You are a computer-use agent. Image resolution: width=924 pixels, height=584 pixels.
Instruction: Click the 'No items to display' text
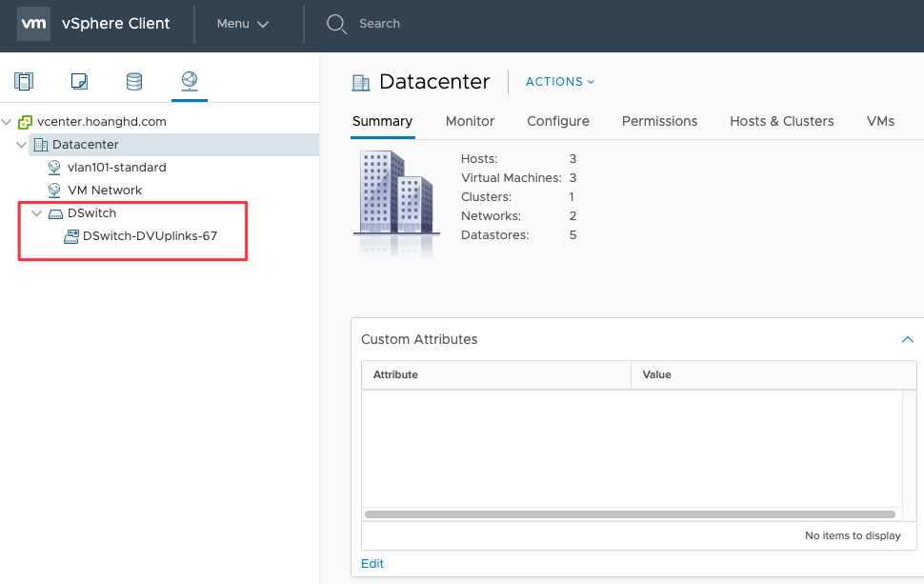pyautogui.click(x=853, y=535)
